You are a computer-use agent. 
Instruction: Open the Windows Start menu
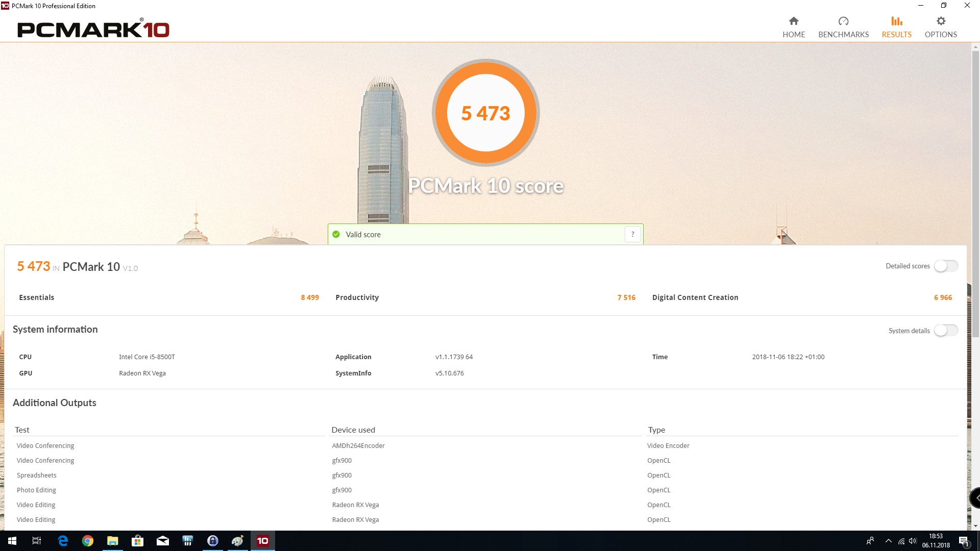pyautogui.click(x=12, y=541)
